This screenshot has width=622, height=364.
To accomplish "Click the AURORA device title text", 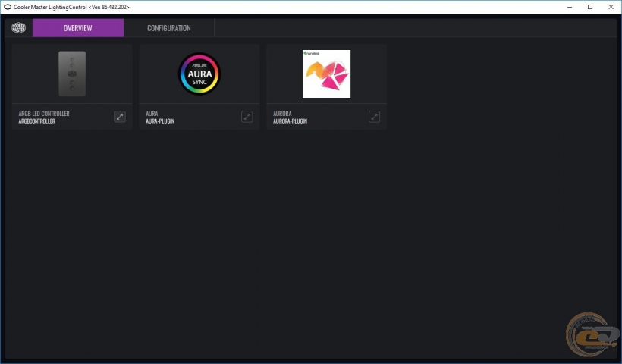I will click(283, 114).
